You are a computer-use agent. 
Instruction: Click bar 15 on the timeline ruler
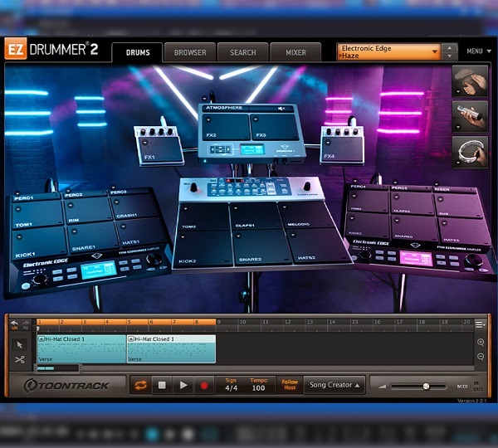(354, 322)
